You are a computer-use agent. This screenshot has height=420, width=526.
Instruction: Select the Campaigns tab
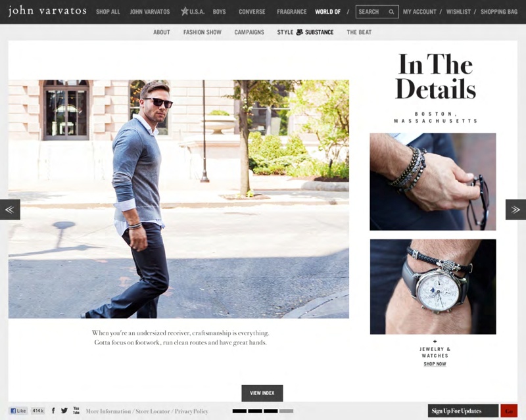(x=249, y=32)
